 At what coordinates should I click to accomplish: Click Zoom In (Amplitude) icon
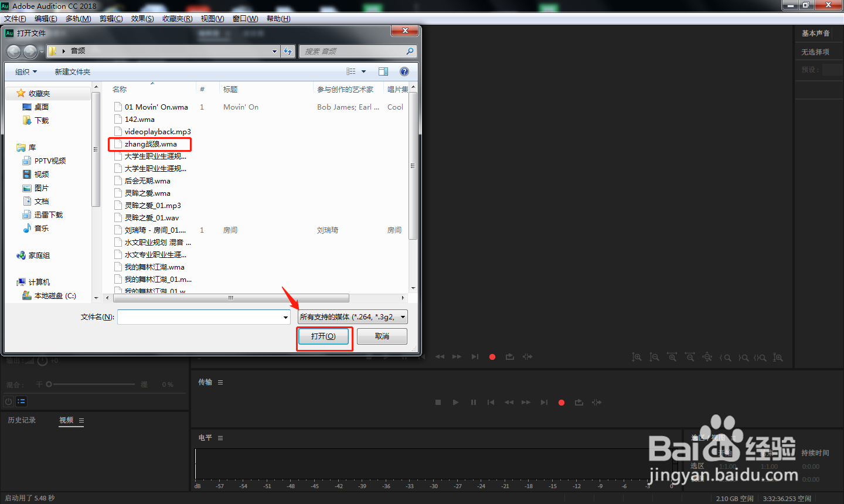click(x=637, y=357)
